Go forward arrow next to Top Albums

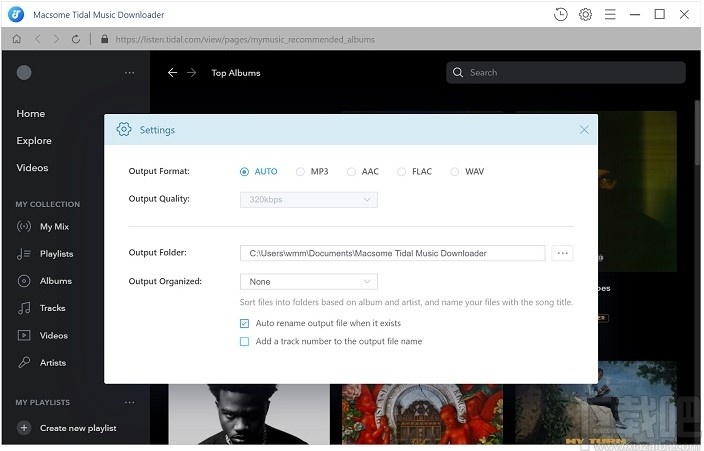point(192,73)
